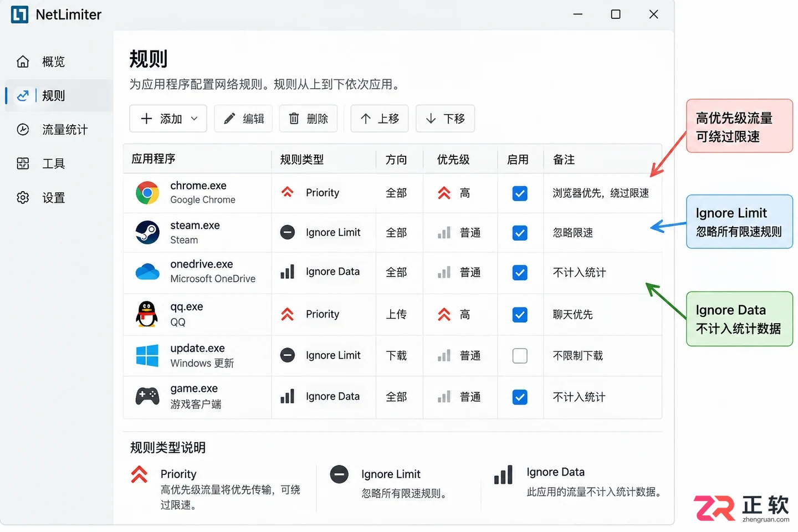Click the Ignore Limit legend icon
The width and height of the screenshot is (798, 532).
pyautogui.click(x=339, y=474)
